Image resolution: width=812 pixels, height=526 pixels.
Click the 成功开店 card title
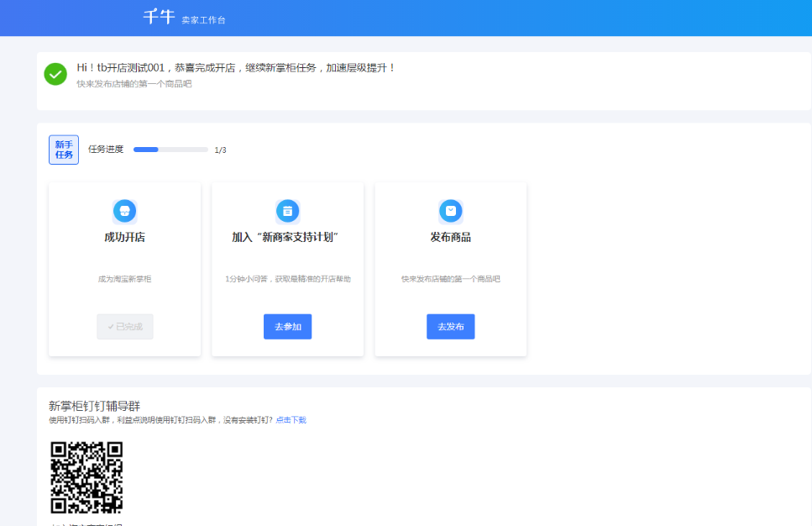click(x=124, y=238)
